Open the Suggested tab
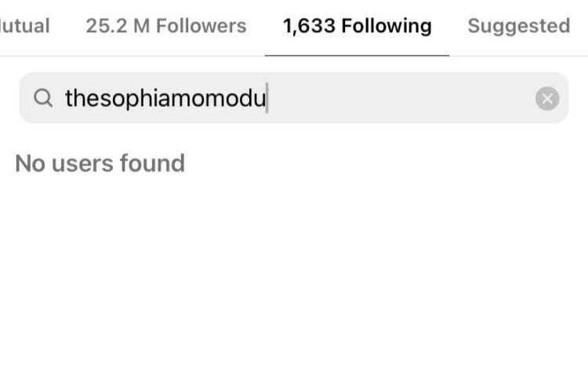The image size is (588, 380). pyautogui.click(x=518, y=26)
